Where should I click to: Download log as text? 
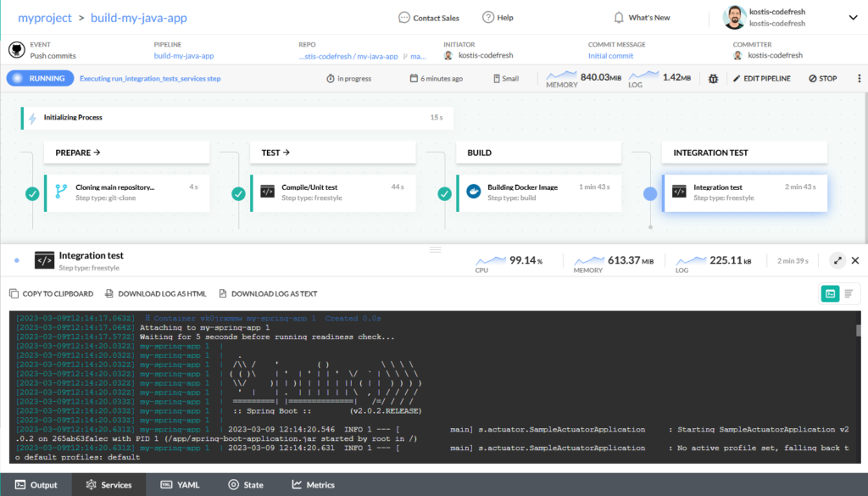269,294
